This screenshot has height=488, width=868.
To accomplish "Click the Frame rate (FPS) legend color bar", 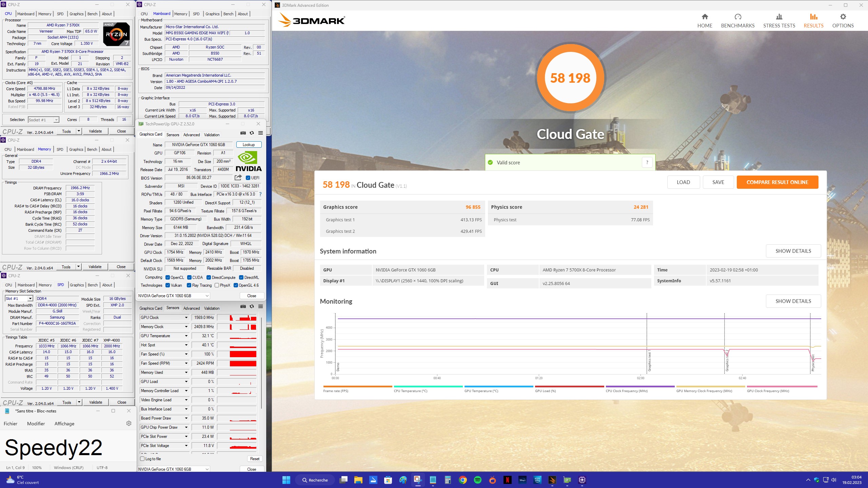I will pyautogui.click(x=358, y=386).
